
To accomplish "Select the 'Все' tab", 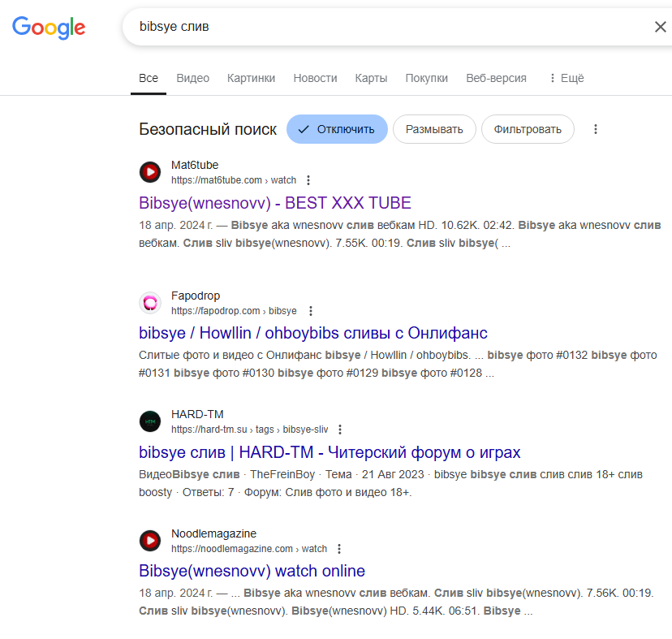I will tap(149, 78).
